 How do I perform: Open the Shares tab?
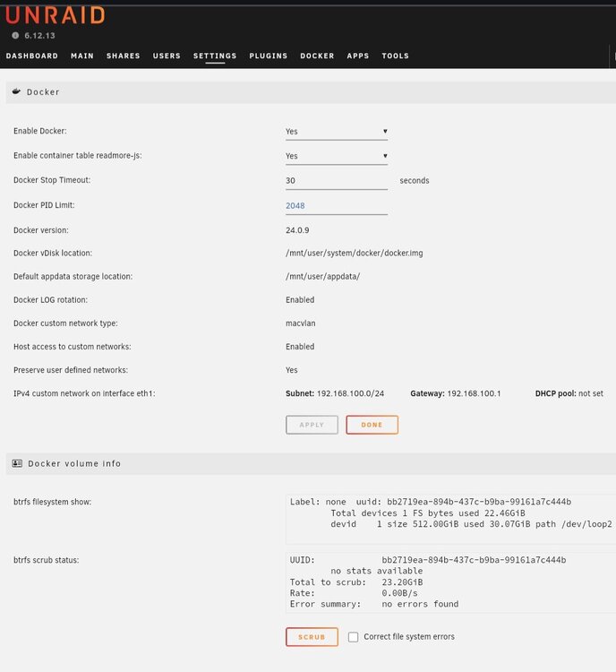pos(124,56)
